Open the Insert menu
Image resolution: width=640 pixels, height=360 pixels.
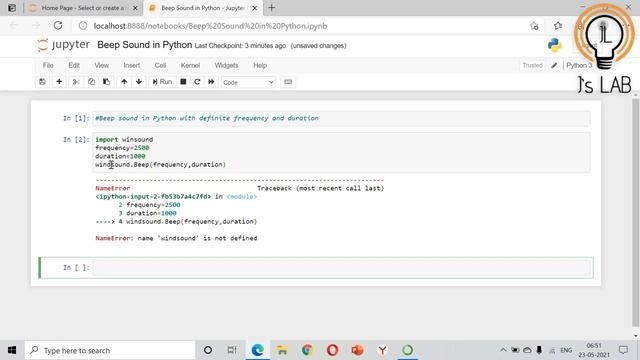pos(132,65)
